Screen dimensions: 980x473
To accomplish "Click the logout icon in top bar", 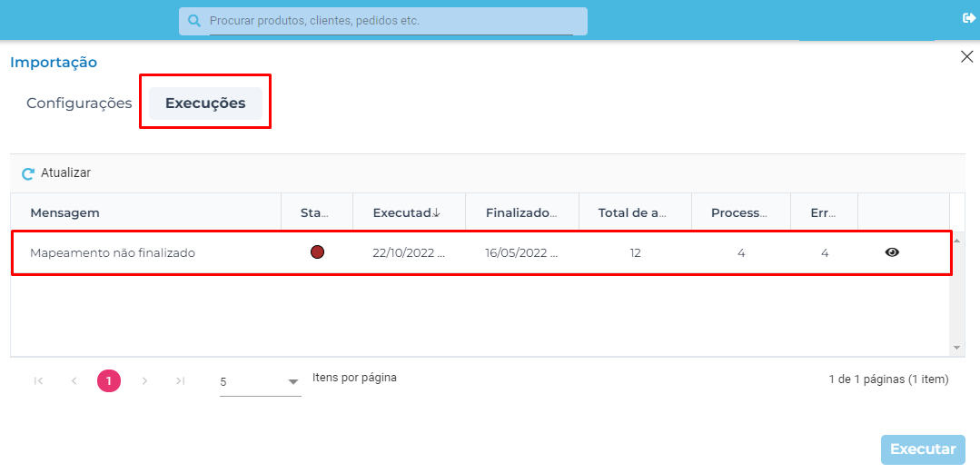I will (x=968, y=19).
